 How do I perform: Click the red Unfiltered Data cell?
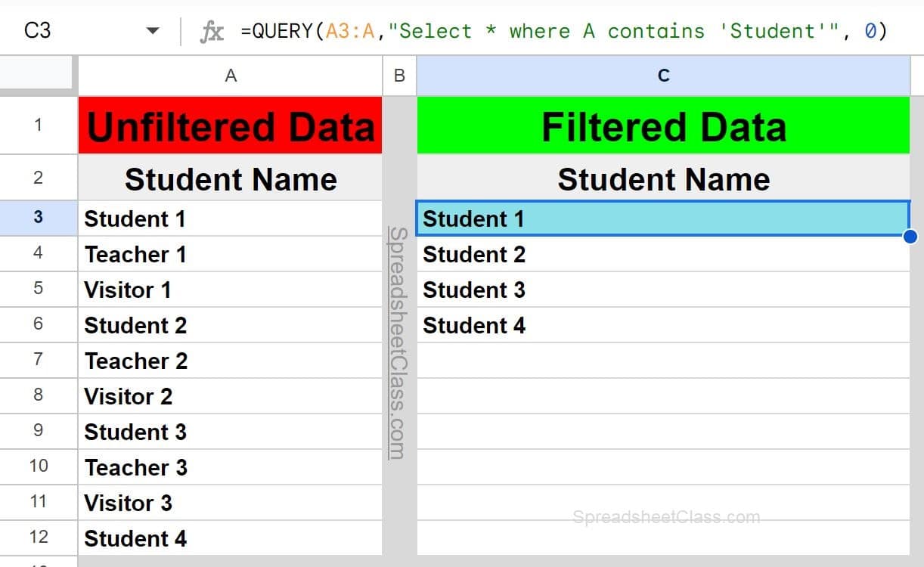[231, 126]
